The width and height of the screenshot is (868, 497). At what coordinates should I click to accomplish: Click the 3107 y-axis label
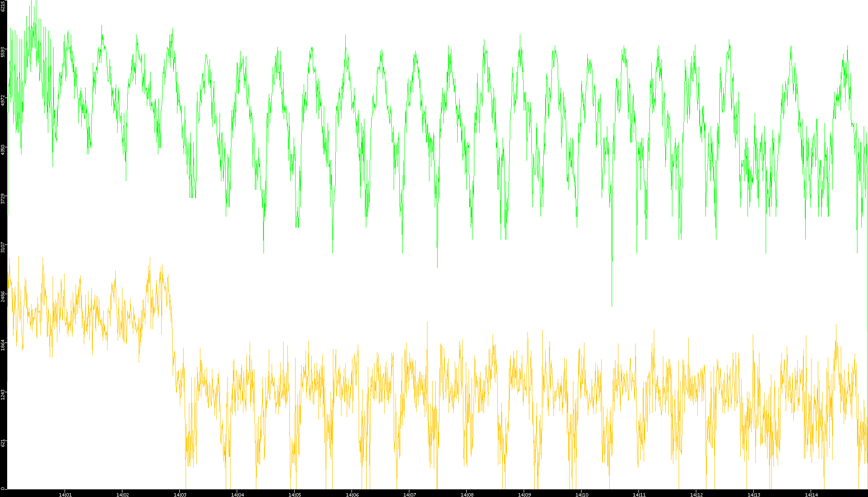click(3, 247)
